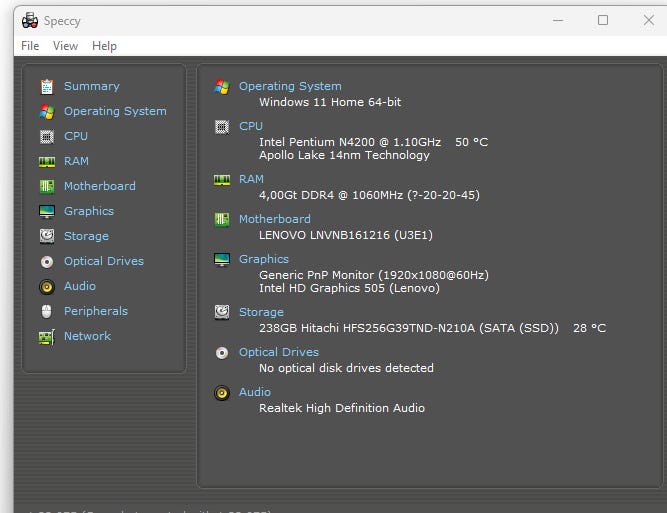Open Storage section from sidebar
The image size is (667, 513).
point(86,236)
